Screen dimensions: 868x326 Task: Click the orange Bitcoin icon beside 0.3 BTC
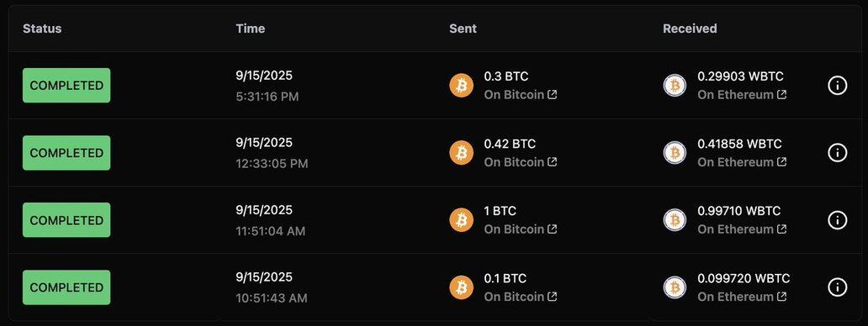tap(461, 85)
